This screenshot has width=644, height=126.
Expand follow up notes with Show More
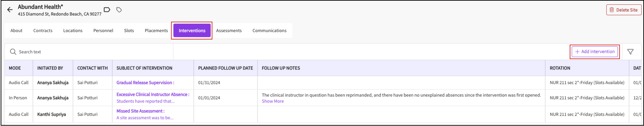(273, 101)
